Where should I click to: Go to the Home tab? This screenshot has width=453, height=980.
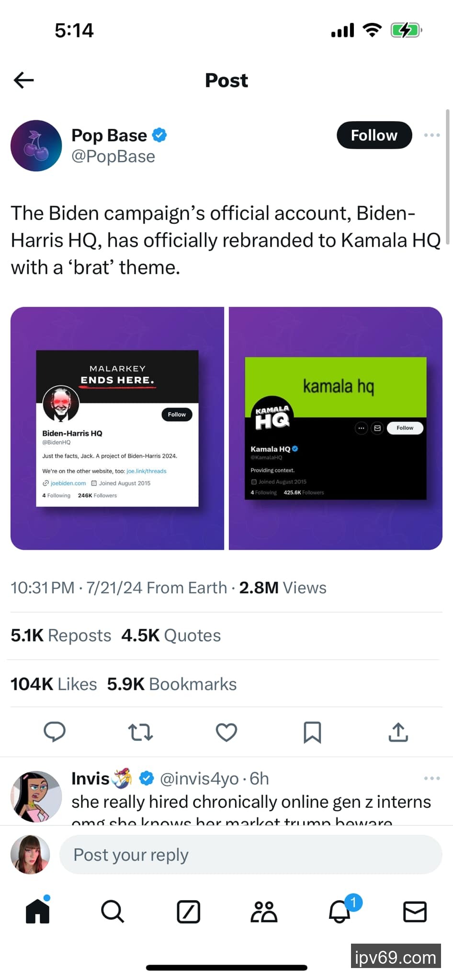pyautogui.click(x=38, y=911)
